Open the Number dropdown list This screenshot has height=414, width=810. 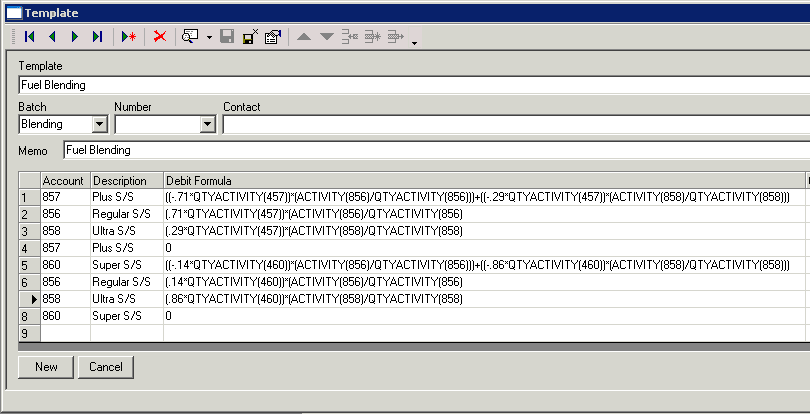pyautogui.click(x=208, y=125)
